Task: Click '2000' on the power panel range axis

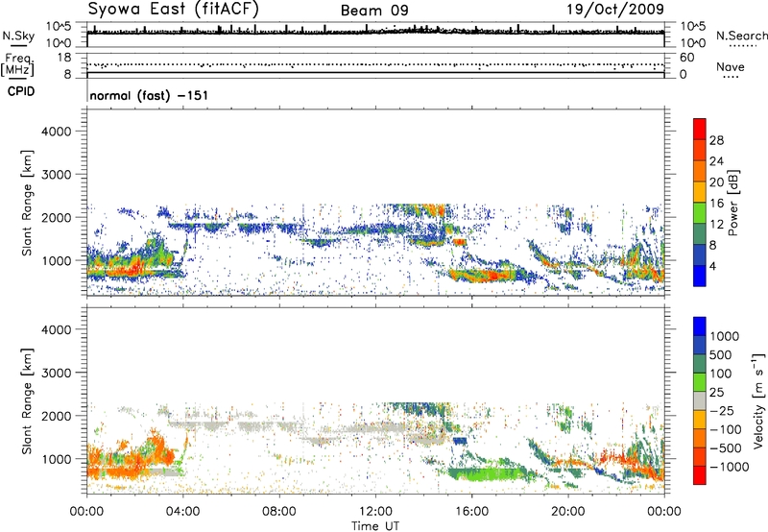Action: pos(57,217)
